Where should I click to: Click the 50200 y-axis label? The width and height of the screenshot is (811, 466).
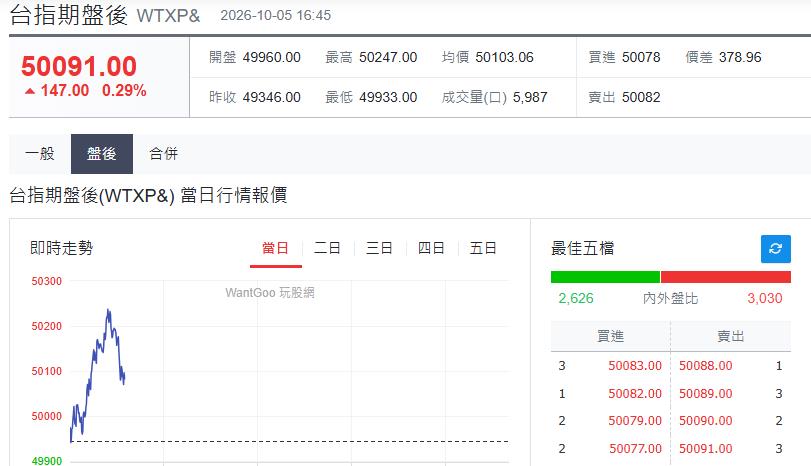(x=47, y=326)
